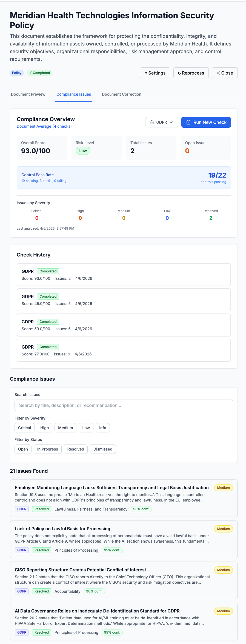Click the Last analyzed timestamp
Viewport: 246px width, 644px height.
(45, 228)
